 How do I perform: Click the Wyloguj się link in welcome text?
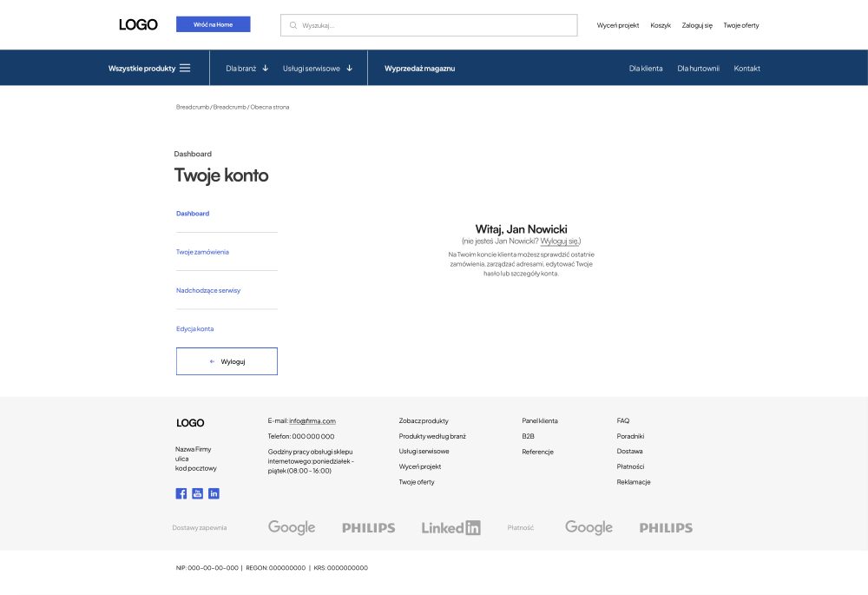coord(559,241)
